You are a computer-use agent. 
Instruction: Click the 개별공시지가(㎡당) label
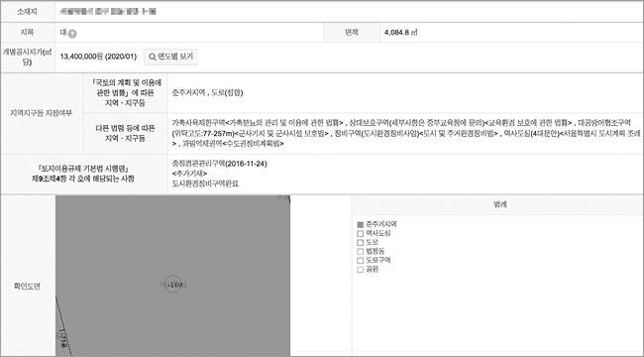point(27,58)
